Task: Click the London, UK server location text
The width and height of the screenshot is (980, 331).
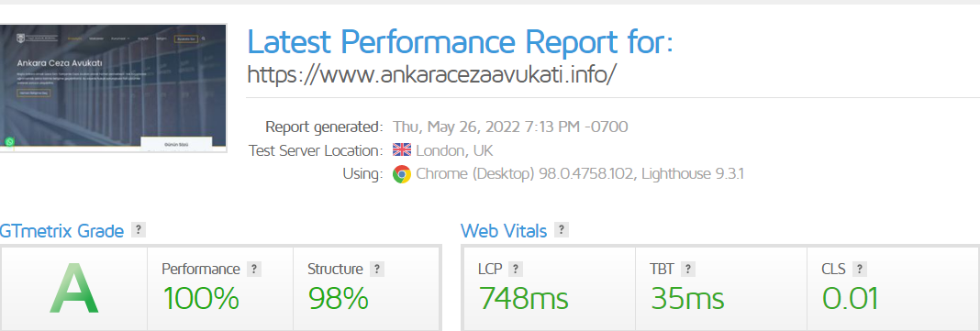Action: tap(454, 150)
